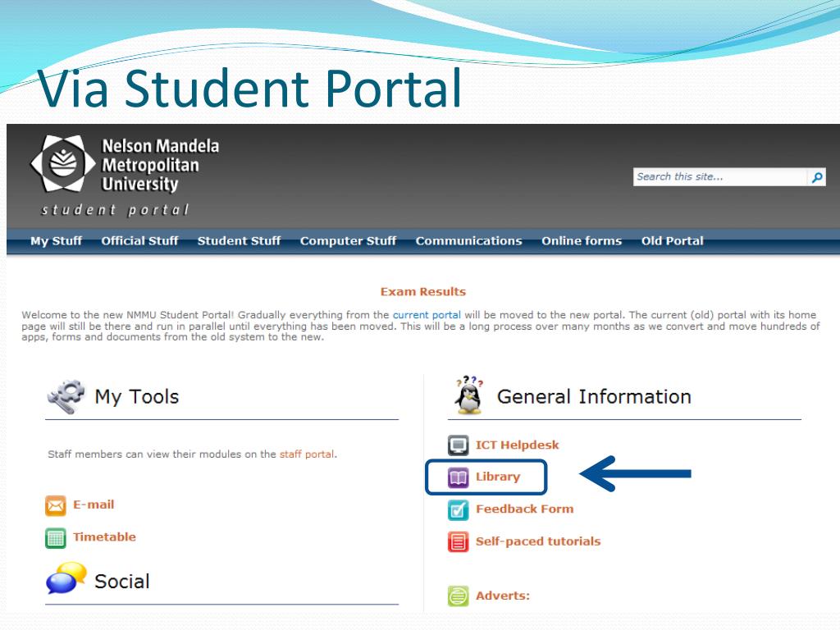840x630 pixels.
Task: Follow the current portal link
Action: 427,315
